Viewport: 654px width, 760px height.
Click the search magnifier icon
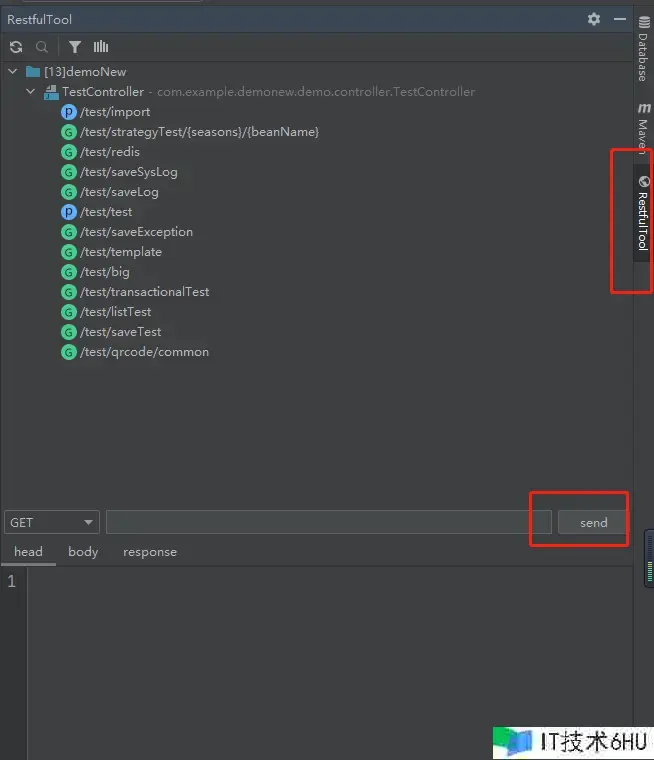coord(42,47)
